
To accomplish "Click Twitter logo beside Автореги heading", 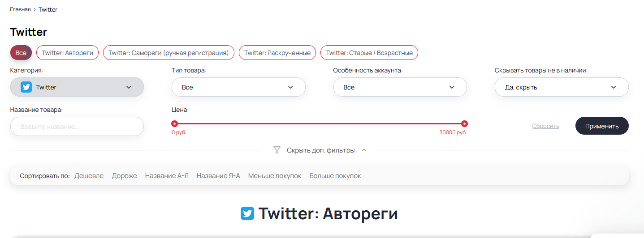I will click(x=247, y=213).
